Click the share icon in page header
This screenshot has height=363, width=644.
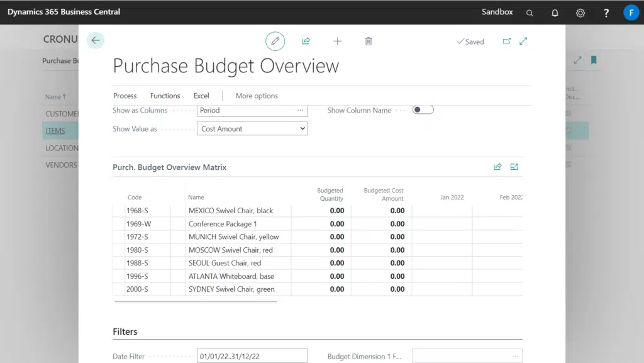pyautogui.click(x=306, y=42)
